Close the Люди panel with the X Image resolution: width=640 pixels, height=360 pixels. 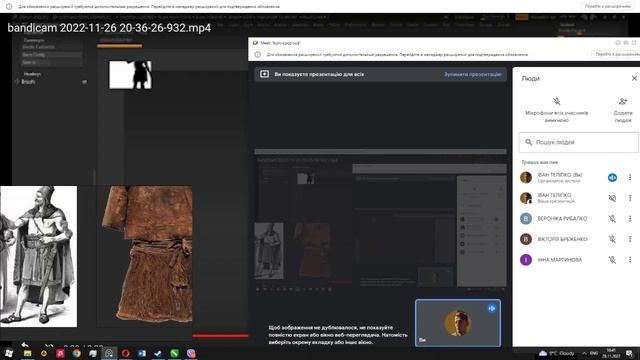tap(634, 78)
